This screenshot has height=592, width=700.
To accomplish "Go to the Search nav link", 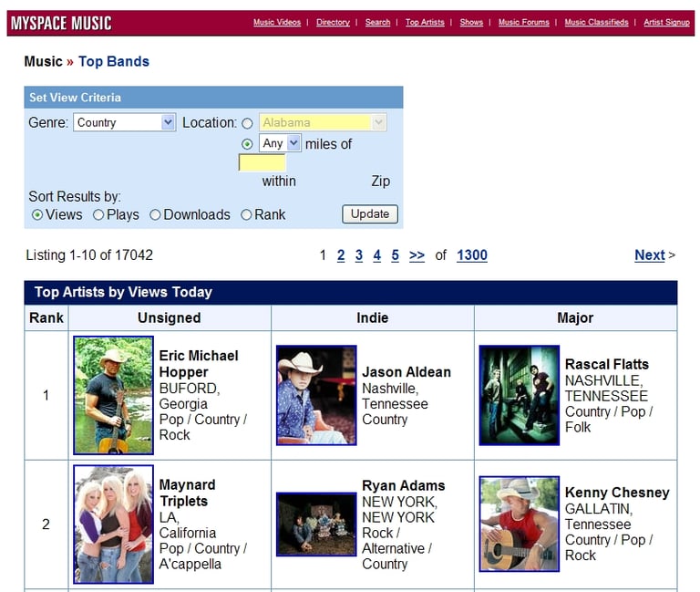I will click(377, 22).
